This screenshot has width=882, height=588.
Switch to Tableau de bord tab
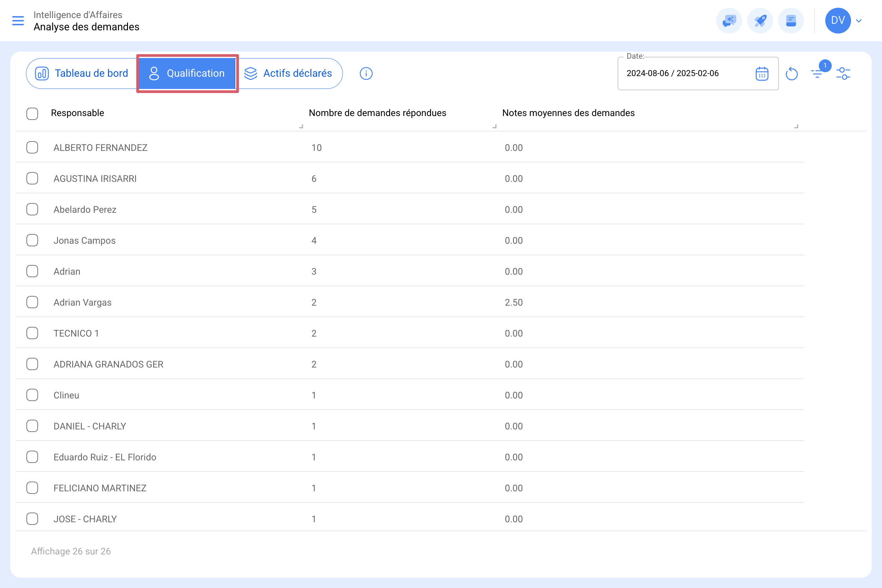pos(82,73)
